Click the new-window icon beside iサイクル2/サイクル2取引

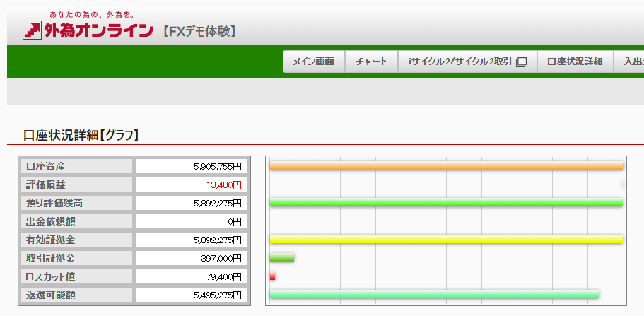pyautogui.click(x=522, y=62)
